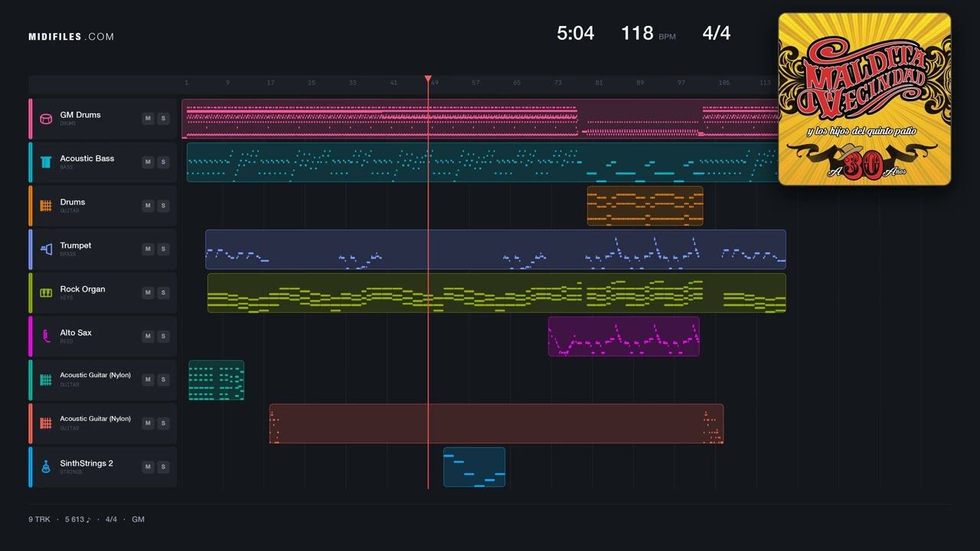
Task: Solo the Rock Organ track
Action: [x=163, y=293]
